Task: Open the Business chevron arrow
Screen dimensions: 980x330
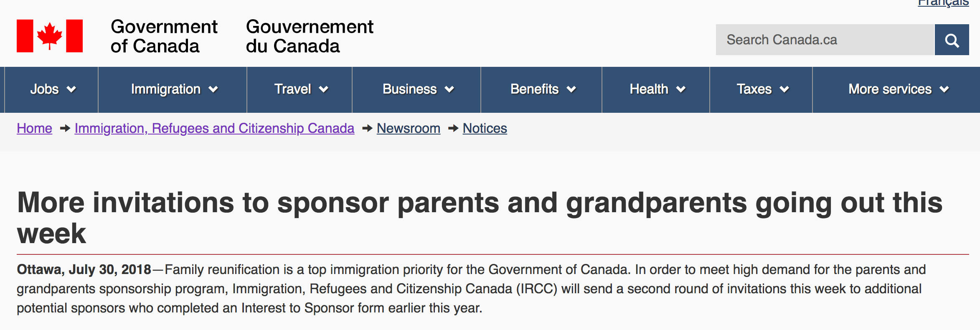Action: [449, 89]
